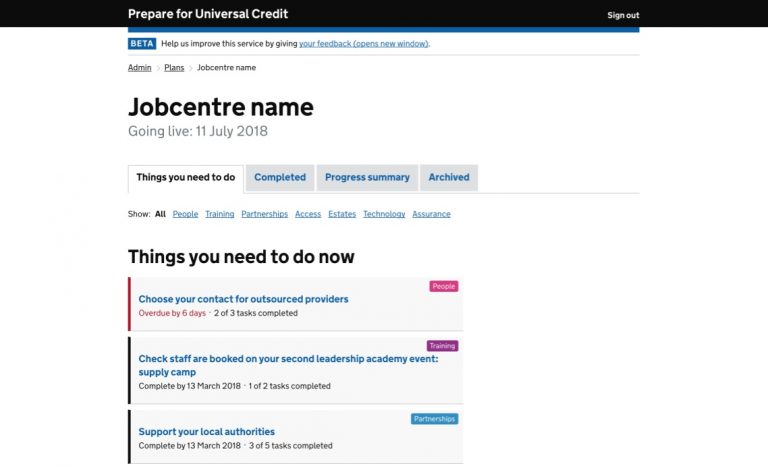Open Choose your contact for outsourced providers
The width and height of the screenshot is (768, 466).
coord(243,299)
